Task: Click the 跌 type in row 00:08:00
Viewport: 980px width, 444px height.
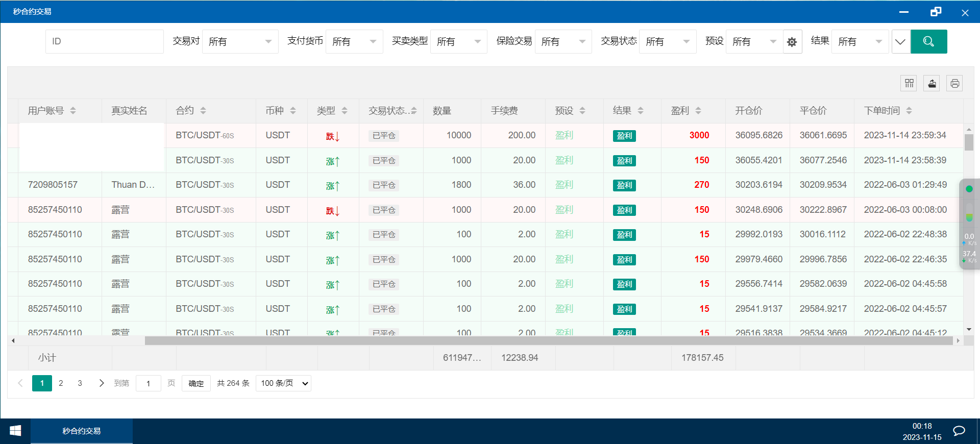Action: tap(333, 210)
